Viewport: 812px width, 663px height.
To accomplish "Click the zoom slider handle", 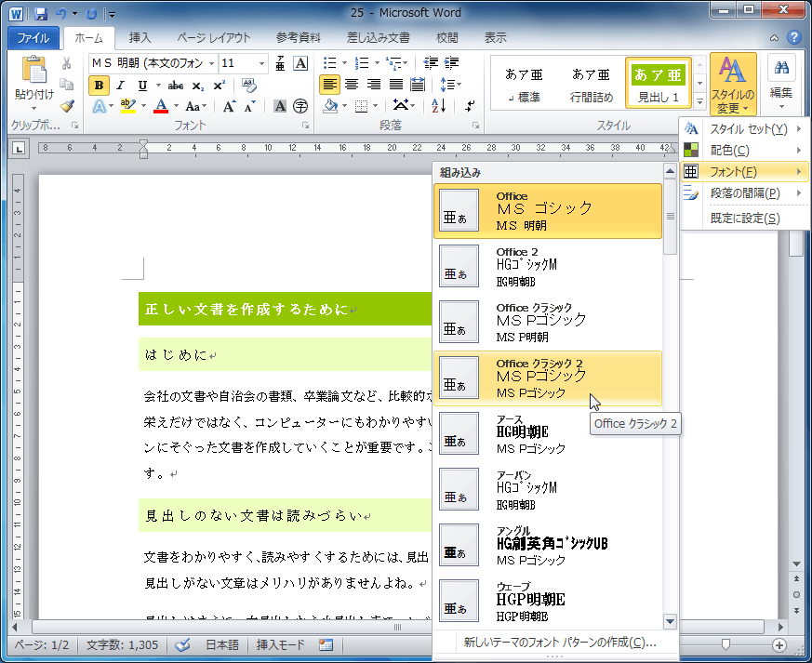I will pos(725,644).
